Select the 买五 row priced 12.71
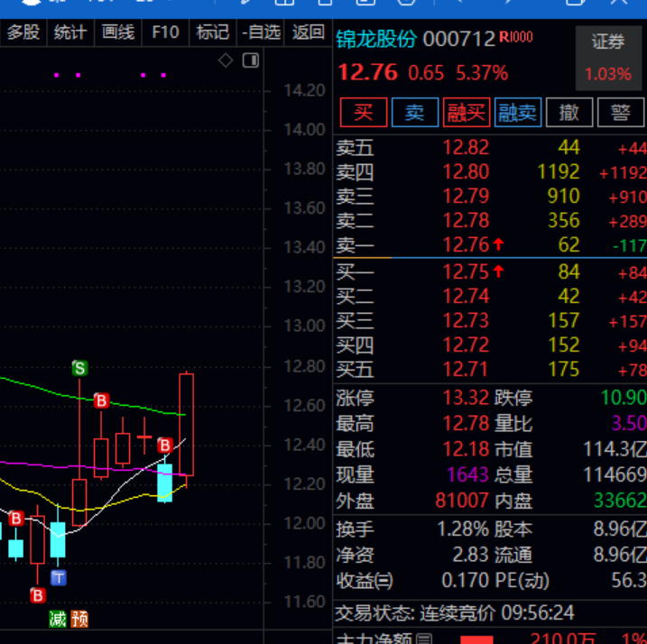The width and height of the screenshot is (647, 644). tap(490, 369)
